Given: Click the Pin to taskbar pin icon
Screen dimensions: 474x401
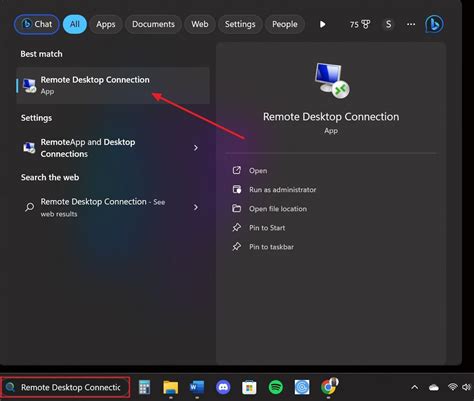Looking at the screenshot, I should click(x=237, y=247).
